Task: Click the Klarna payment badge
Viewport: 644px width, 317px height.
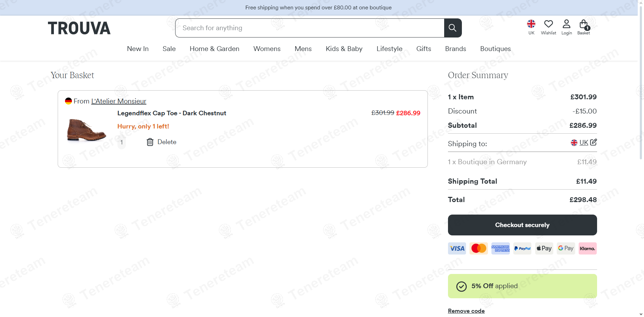Action: (x=587, y=248)
